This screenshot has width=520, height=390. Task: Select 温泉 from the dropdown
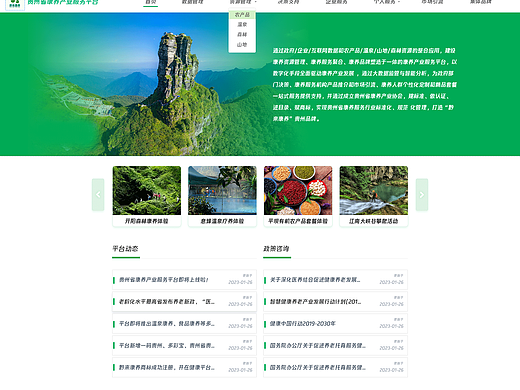point(242,24)
